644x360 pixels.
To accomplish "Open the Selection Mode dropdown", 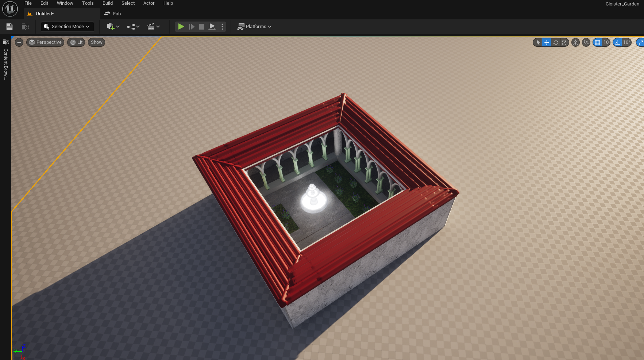I will pyautogui.click(x=67, y=26).
